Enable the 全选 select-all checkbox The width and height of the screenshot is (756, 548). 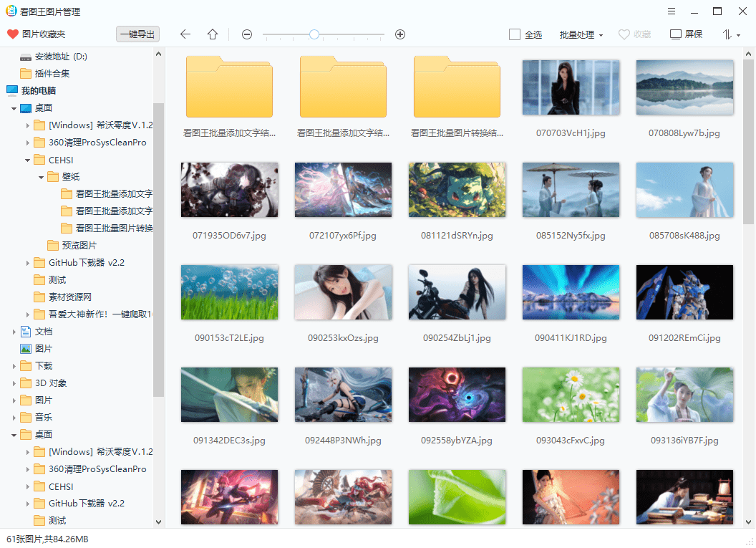tap(513, 34)
